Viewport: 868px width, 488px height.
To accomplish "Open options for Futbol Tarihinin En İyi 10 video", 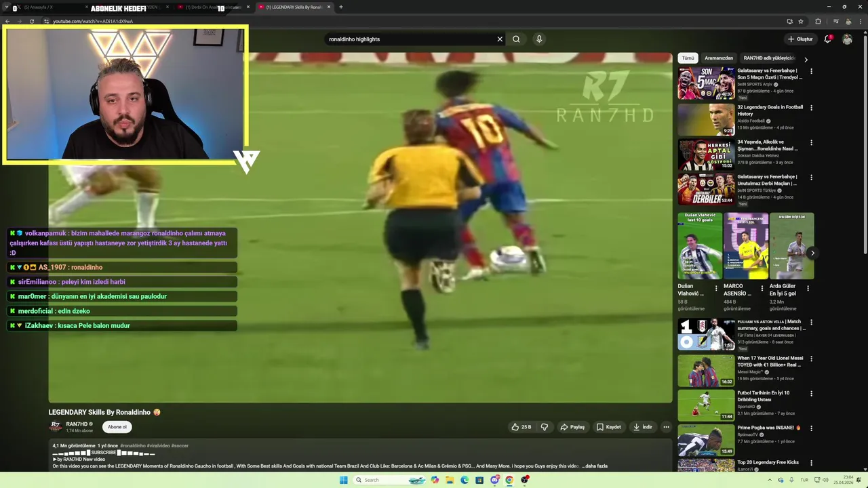I will pos(811,393).
